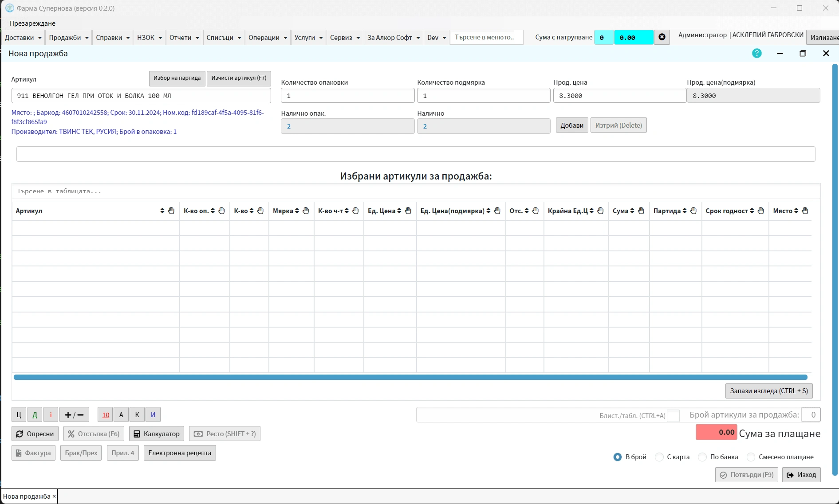Click the Количество опаковки field
The image size is (839, 504).
pyautogui.click(x=347, y=96)
